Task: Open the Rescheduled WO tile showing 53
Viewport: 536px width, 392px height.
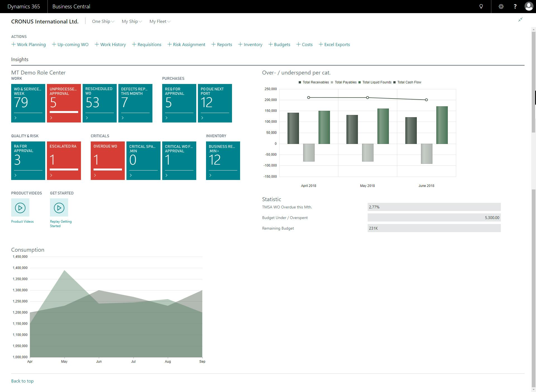Action: pos(99,103)
